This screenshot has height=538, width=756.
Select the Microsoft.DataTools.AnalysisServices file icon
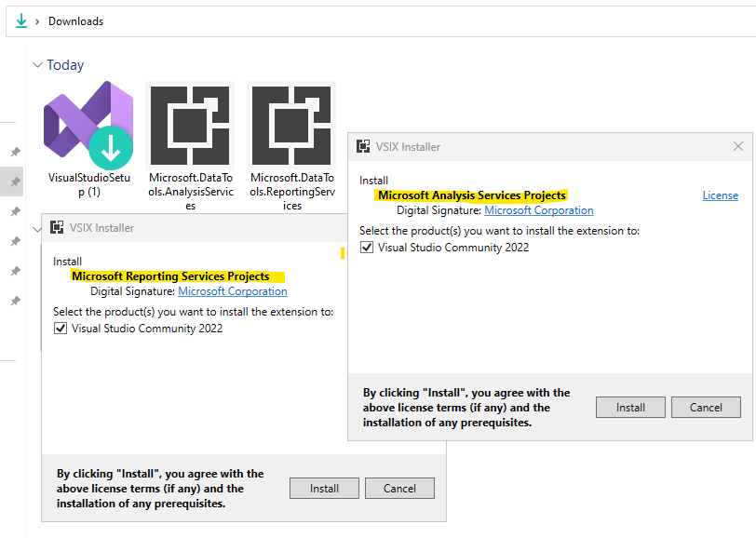pos(190,126)
